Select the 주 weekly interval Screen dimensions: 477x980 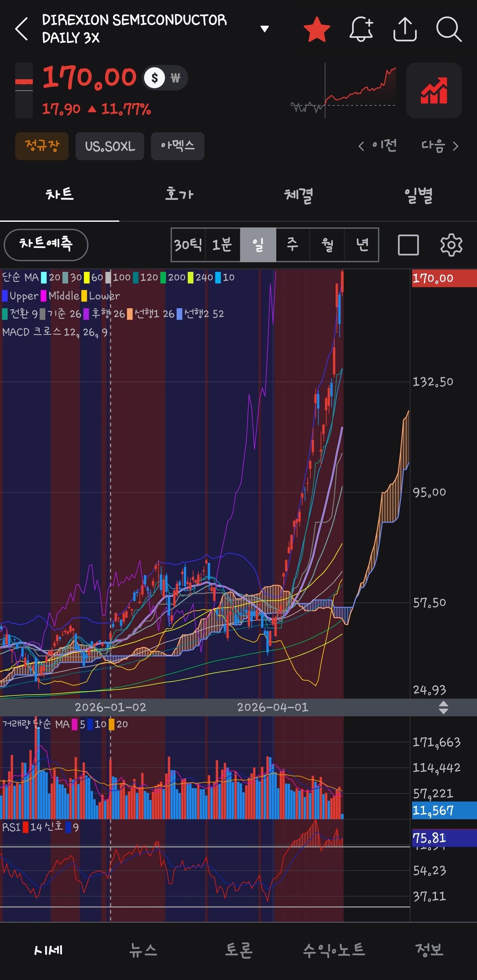click(x=293, y=245)
